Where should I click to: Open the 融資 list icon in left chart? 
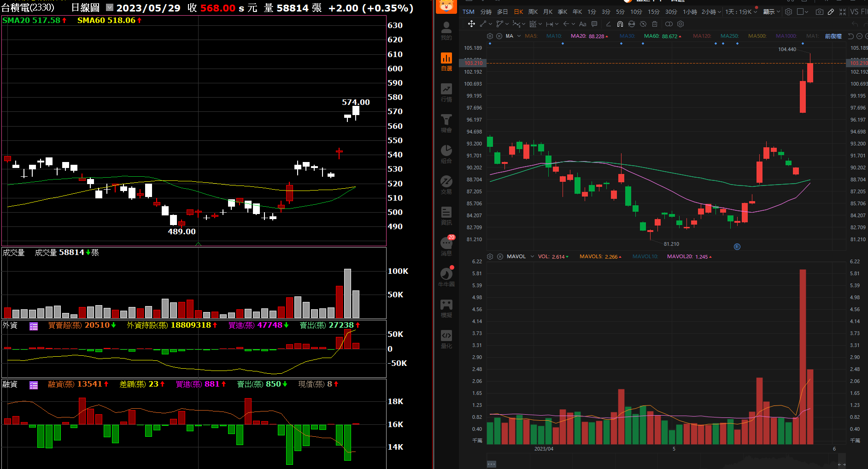tap(34, 385)
